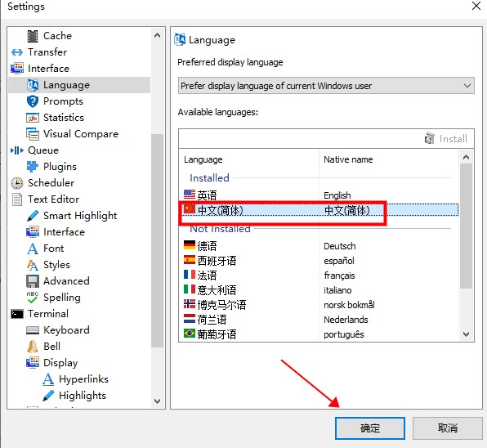Click down arrow of language list scrollbar
This screenshot has width=487, height=448.
point(466,334)
